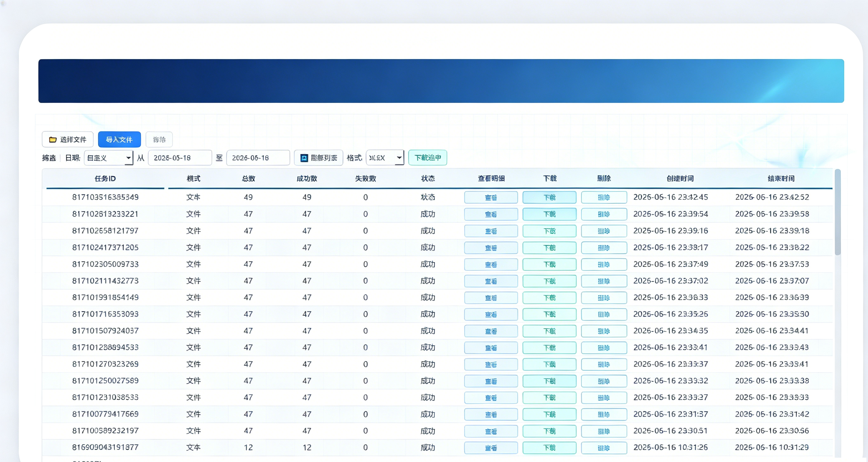The height and width of the screenshot is (462, 868).
Task: Expand the format XLSX dropdown
Action: pos(385,157)
